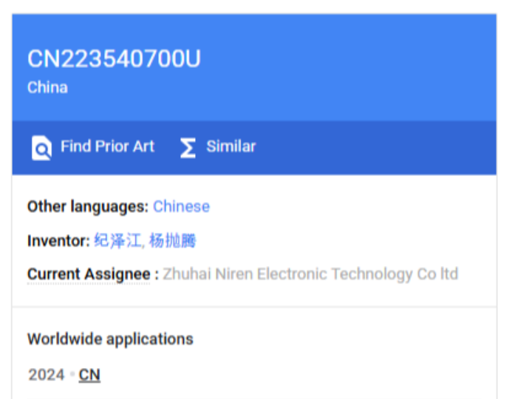Select Zhuhai Niren Electronic Technology assignee text

pyautogui.click(x=310, y=274)
